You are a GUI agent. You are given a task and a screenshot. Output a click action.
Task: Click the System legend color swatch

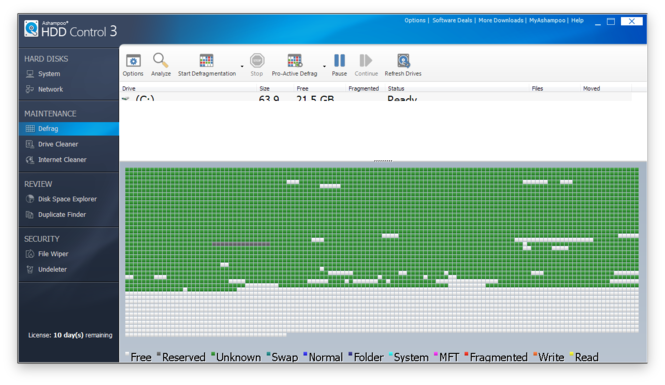(391, 354)
